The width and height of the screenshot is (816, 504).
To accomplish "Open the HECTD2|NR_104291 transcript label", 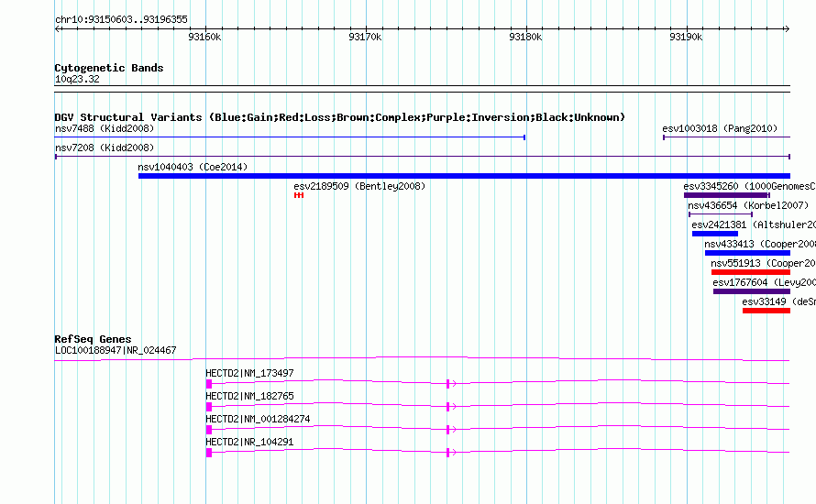I will click(x=249, y=442).
